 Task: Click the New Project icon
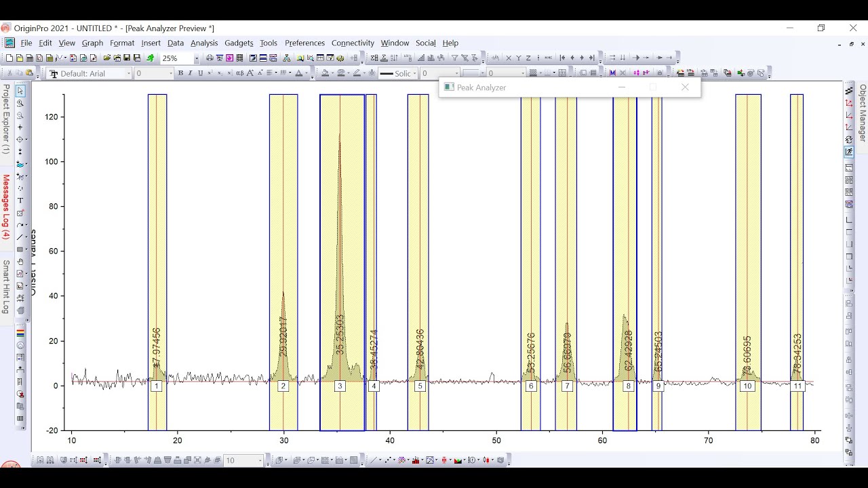(9, 58)
